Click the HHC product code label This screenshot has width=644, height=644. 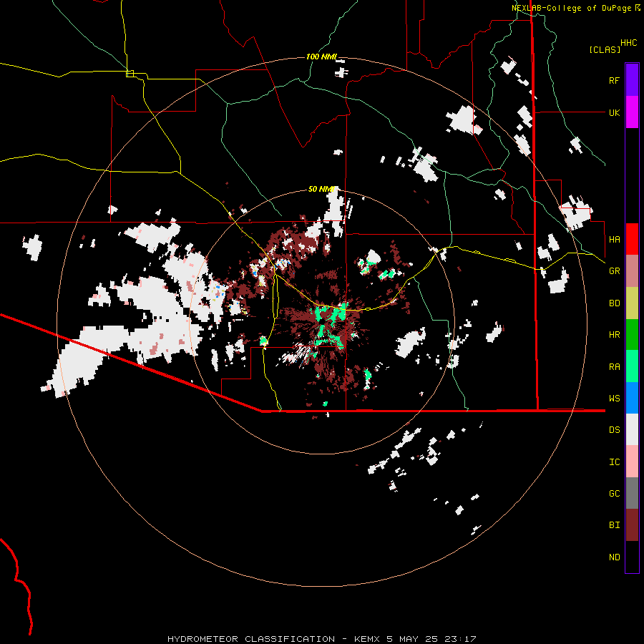click(x=629, y=43)
